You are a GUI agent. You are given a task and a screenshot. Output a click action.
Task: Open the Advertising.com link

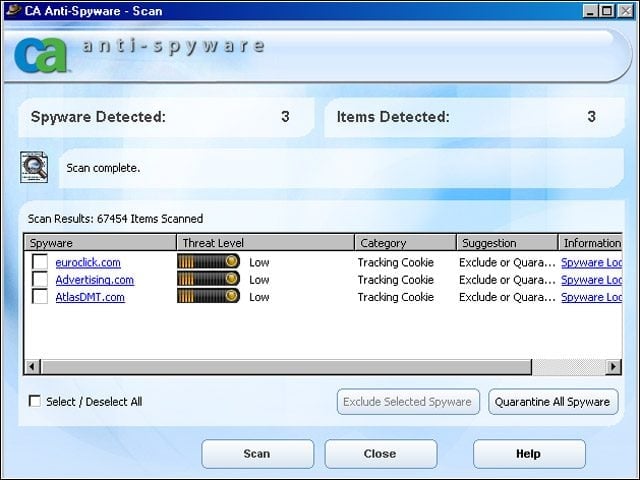click(95, 280)
